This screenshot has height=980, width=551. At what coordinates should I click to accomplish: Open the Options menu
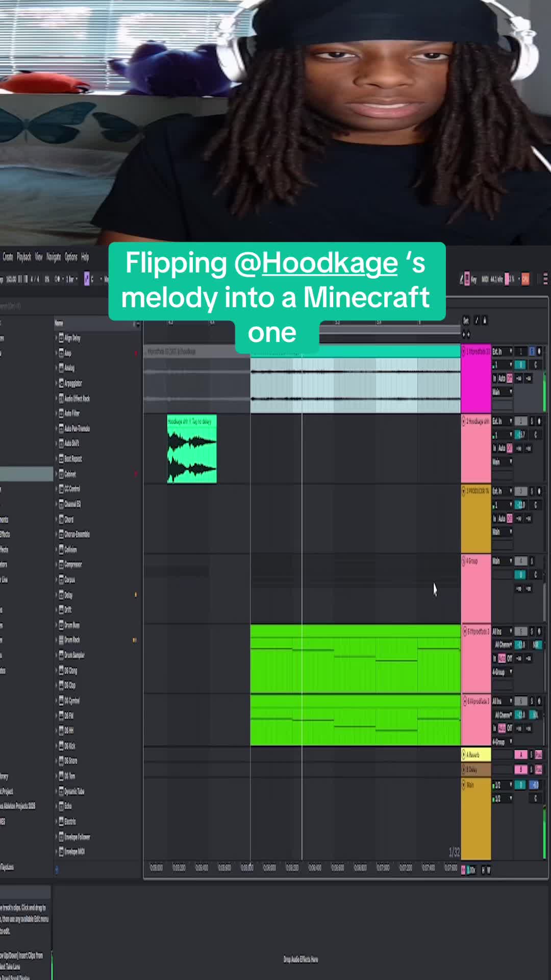point(71,257)
